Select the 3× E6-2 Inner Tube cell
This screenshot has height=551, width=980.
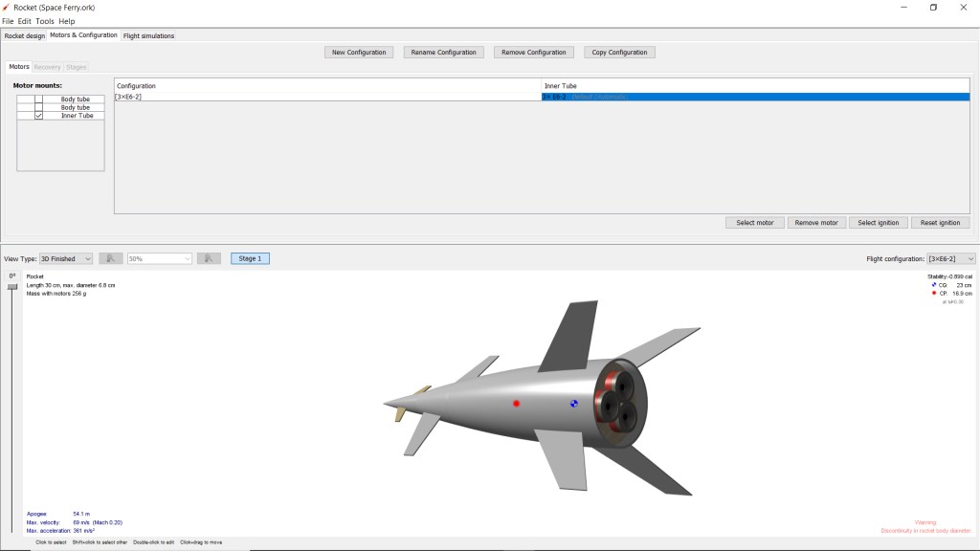coord(755,97)
